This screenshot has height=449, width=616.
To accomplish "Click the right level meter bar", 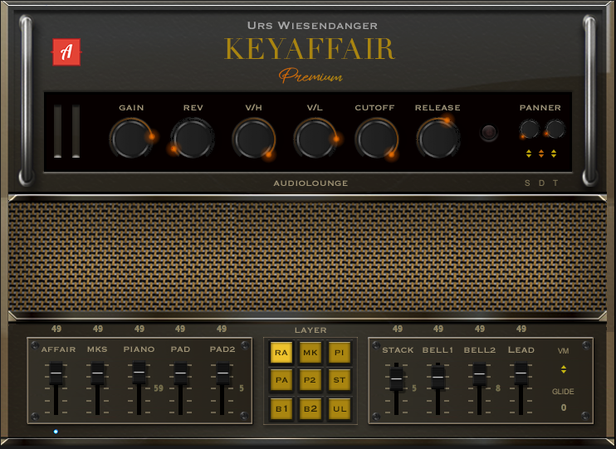I will pos(76,132).
